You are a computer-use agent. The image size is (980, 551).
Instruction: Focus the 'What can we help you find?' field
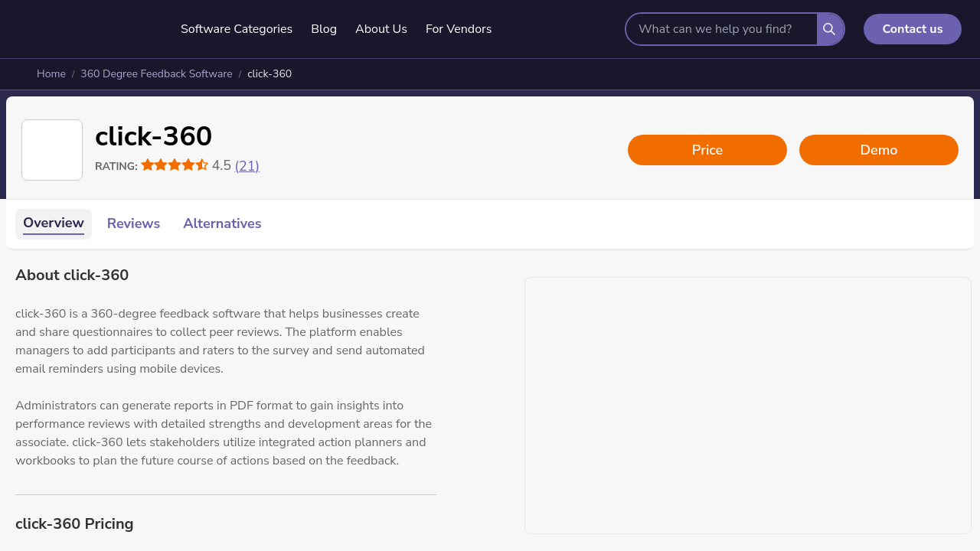[x=721, y=29]
